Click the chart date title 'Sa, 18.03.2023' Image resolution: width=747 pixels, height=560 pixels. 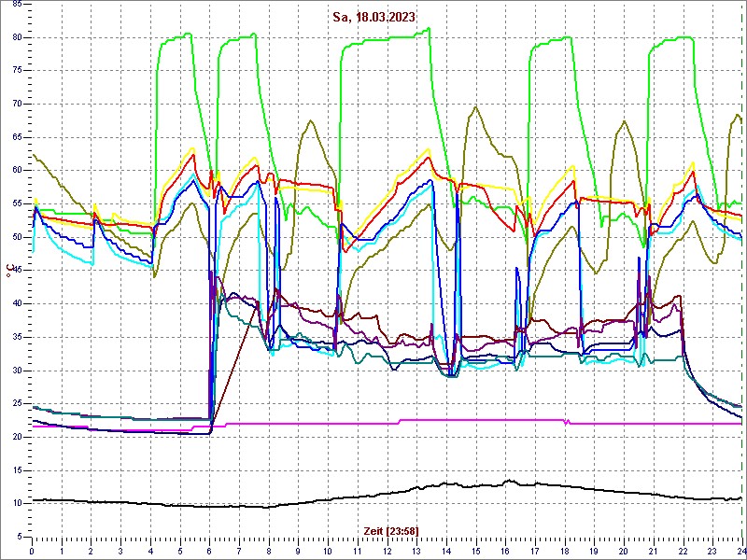click(x=374, y=18)
